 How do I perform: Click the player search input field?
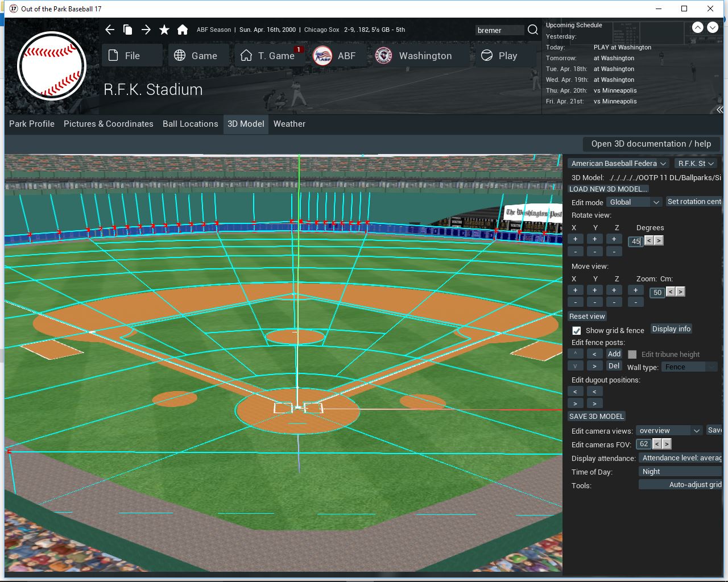(x=499, y=31)
